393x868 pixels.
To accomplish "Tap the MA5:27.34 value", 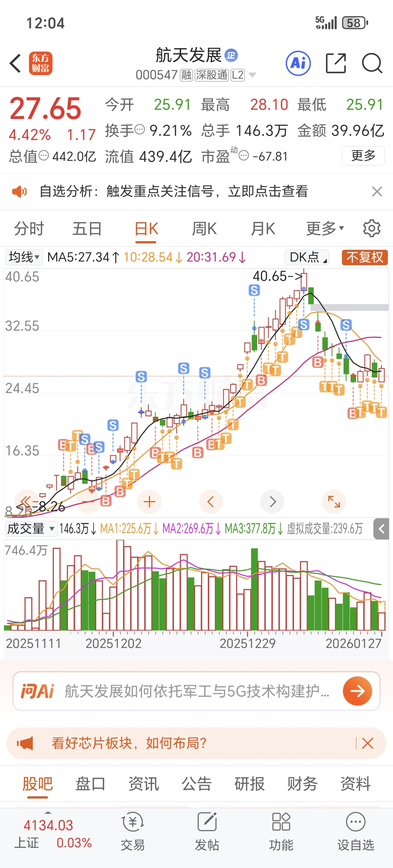I will click(x=83, y=257).
